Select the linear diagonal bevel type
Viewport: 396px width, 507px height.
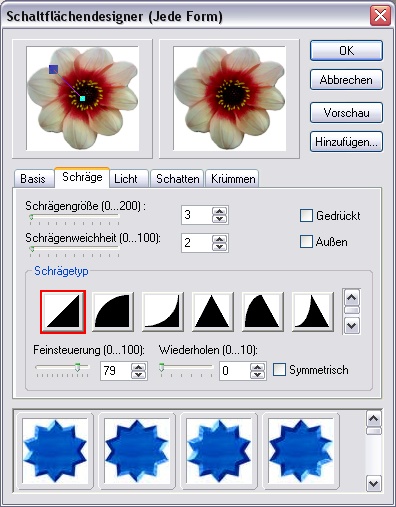[63, 312]
